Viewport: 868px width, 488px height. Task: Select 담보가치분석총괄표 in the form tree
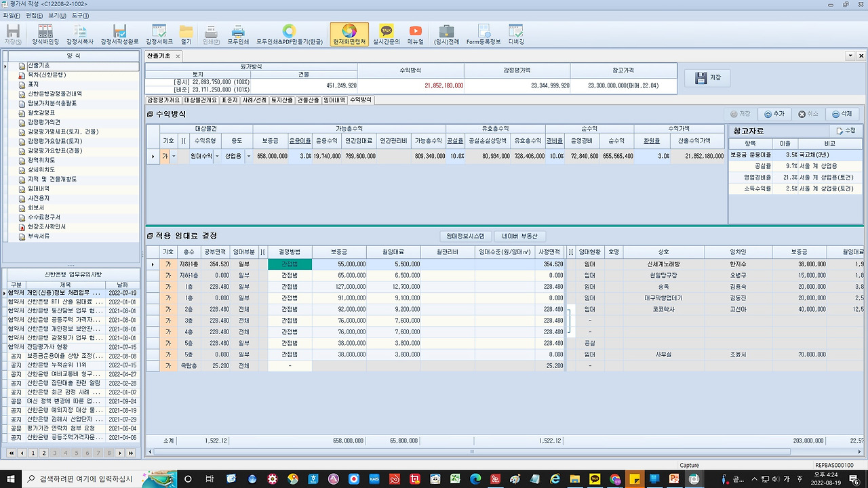point(52,103)
